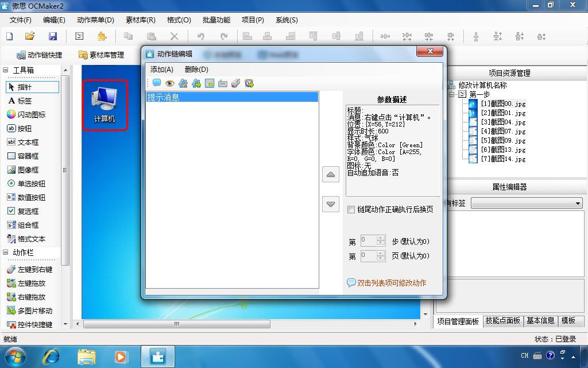The image size is (588, 368).
Task: Click the eye icon in action chain toolbar
Action: tap(170, 83)
